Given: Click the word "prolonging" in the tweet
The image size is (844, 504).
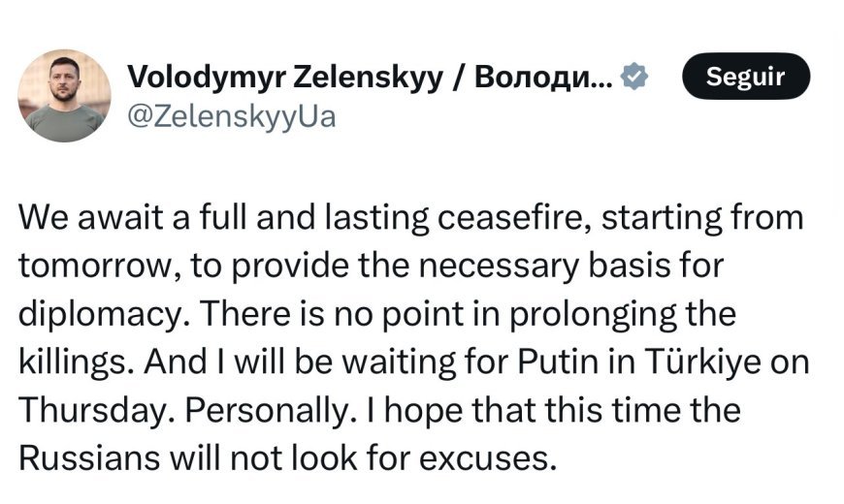Looking at the screenshot, I should point(593,315).
